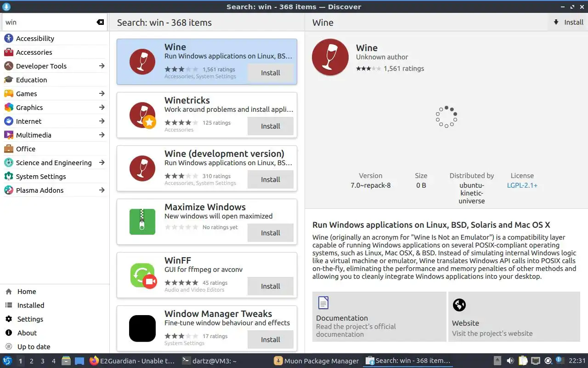Click the show desktop icon in taskbar
Screen dimensions: 588x368
(79, 361)
